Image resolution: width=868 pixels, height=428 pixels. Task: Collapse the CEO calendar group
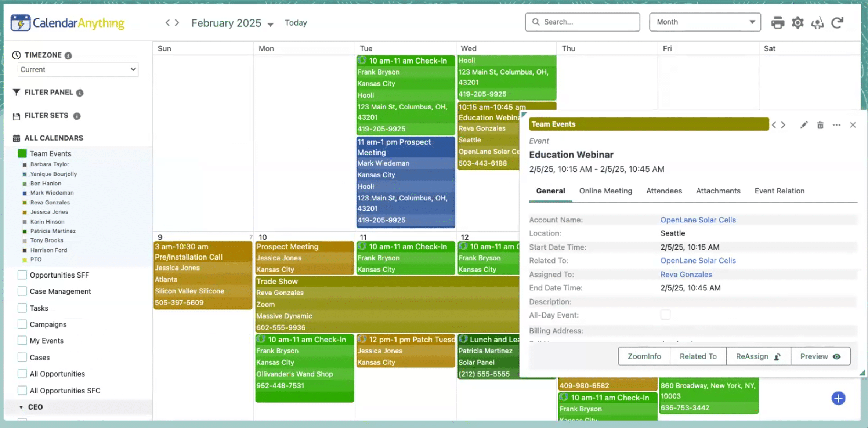[x=21, y=407]
